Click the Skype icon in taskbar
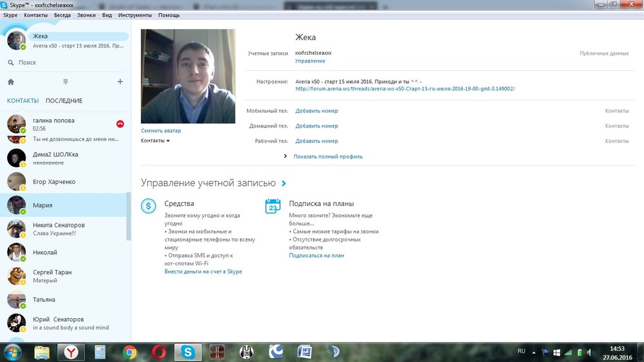The image size is (644, 362). [187, 352]
